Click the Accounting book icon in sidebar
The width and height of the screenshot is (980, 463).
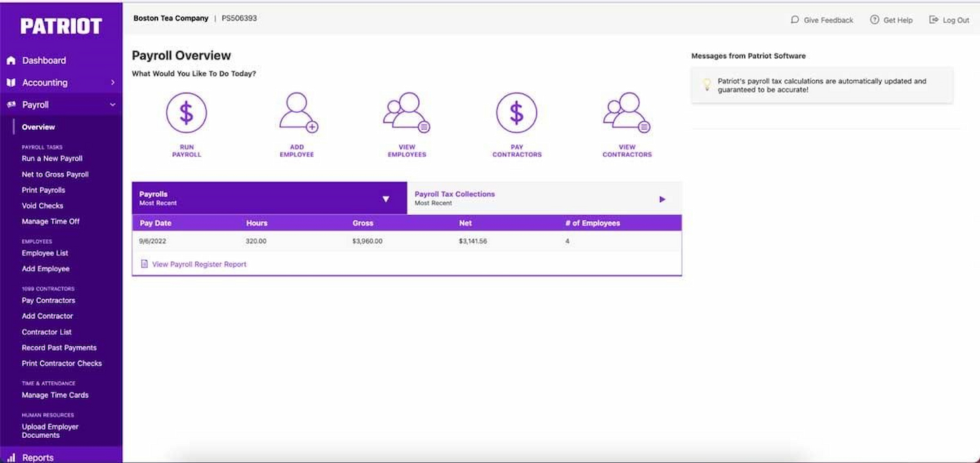point(11,83)
